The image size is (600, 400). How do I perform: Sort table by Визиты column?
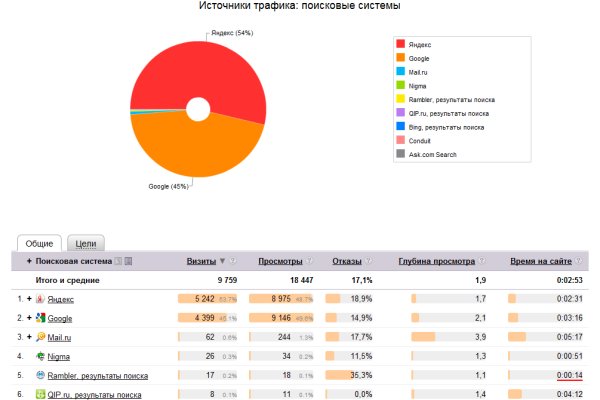coord(200,261)
